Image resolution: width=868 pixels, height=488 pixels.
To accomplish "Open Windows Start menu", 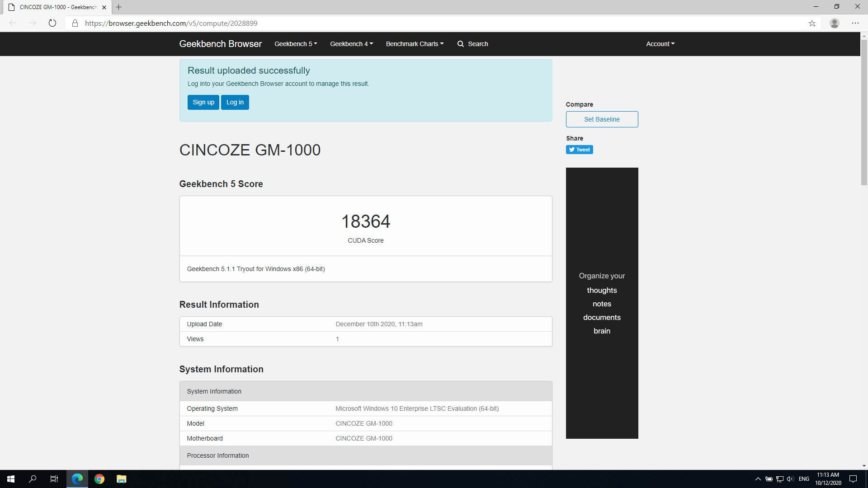I will click(11, 479).
